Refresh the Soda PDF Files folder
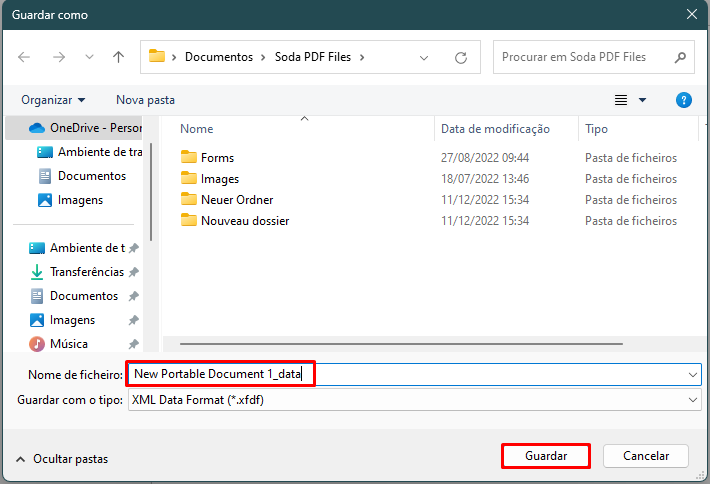Viewport: 710px width, 484px height. pyautogui.click(x=461, y=58)
